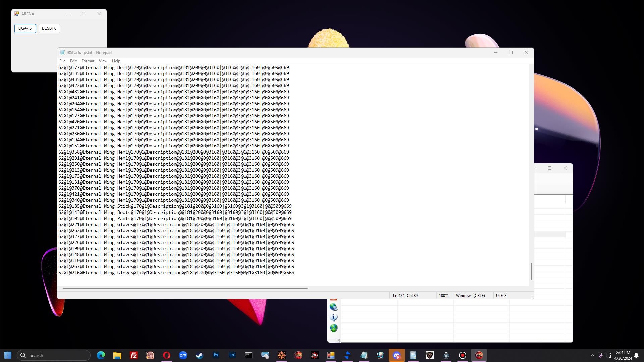Click the ARENA window title icon

click(17, 14)
